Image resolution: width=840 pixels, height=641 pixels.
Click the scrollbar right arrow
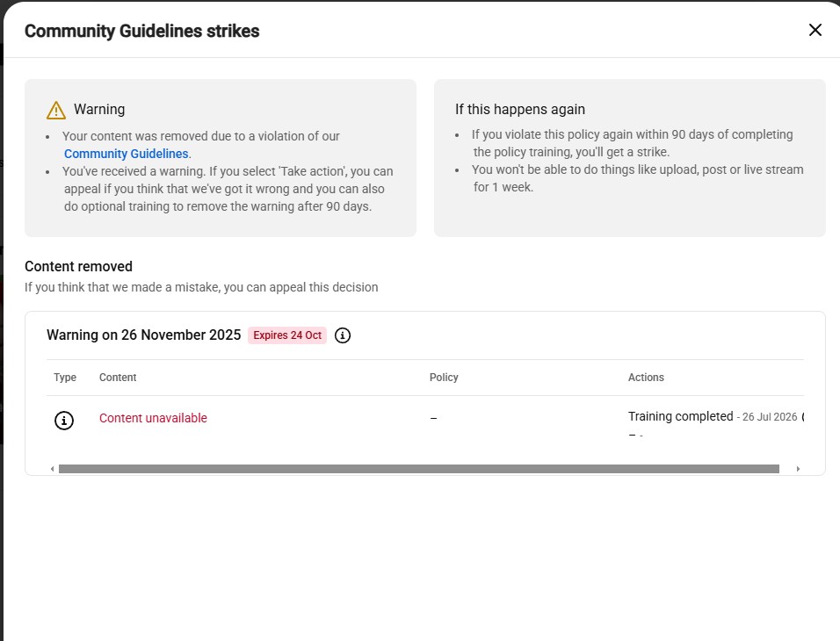tap(798, 469)
